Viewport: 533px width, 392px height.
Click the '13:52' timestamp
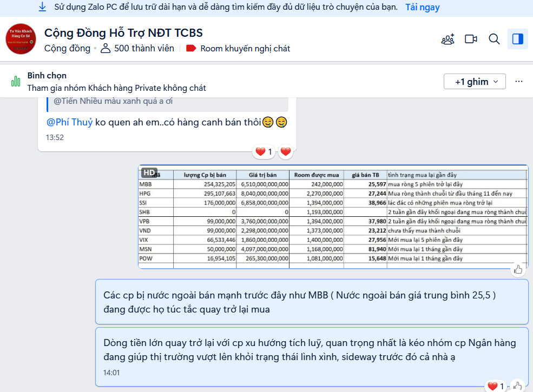[55, 137]
